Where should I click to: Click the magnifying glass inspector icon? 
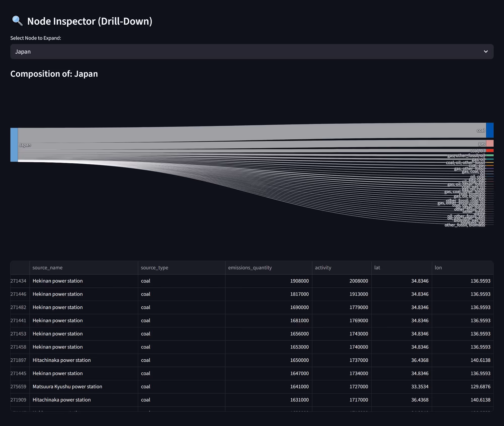pyautogui.click(x=17, y=21)
